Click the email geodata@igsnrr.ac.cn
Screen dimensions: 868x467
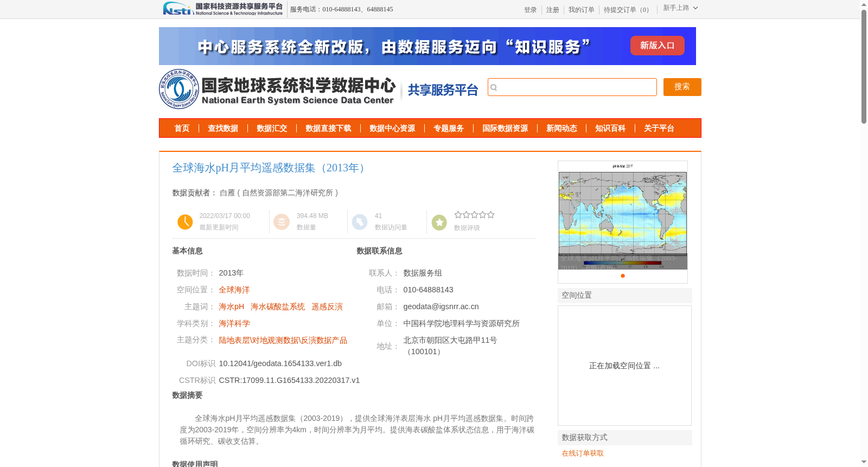point(441,307)
